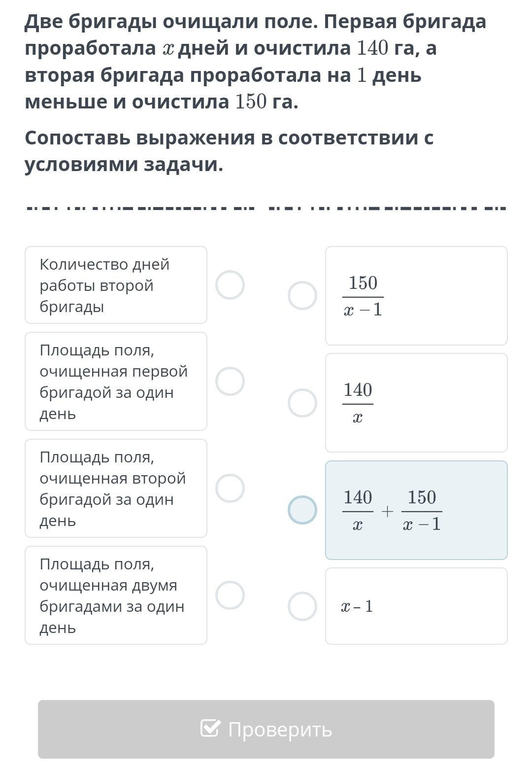Click the 'Количество дней работы второй бригады' card
This screenshot has width=532, height=771.
coord(116,285)
